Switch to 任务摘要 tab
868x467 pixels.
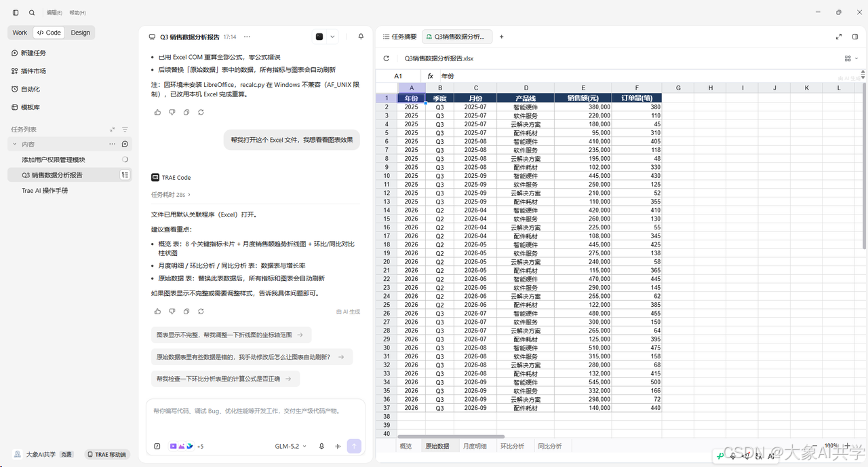[399, 37]
